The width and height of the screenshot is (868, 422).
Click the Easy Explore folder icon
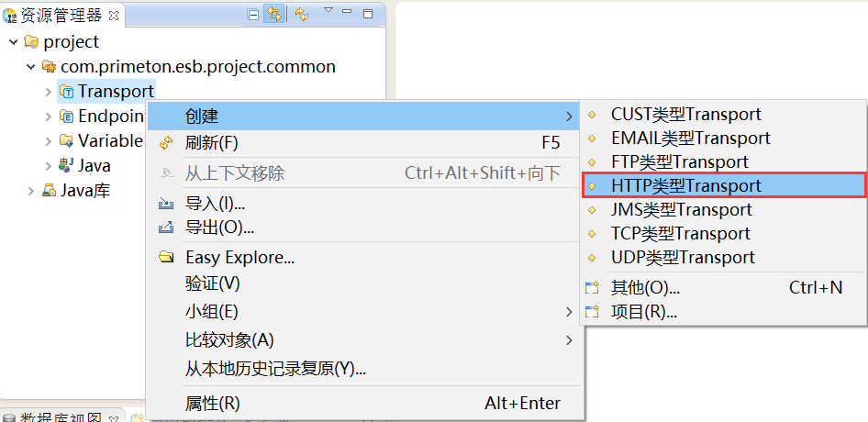pos(166,258)
